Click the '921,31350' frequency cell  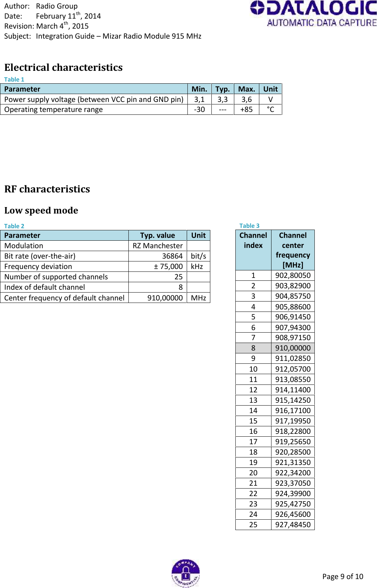coord(293,462)
